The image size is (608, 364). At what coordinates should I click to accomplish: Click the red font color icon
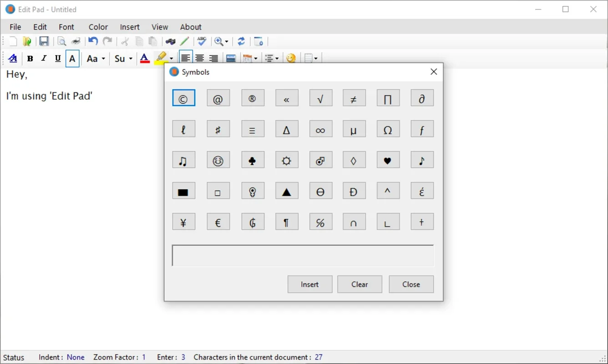[x=145, y=58]
